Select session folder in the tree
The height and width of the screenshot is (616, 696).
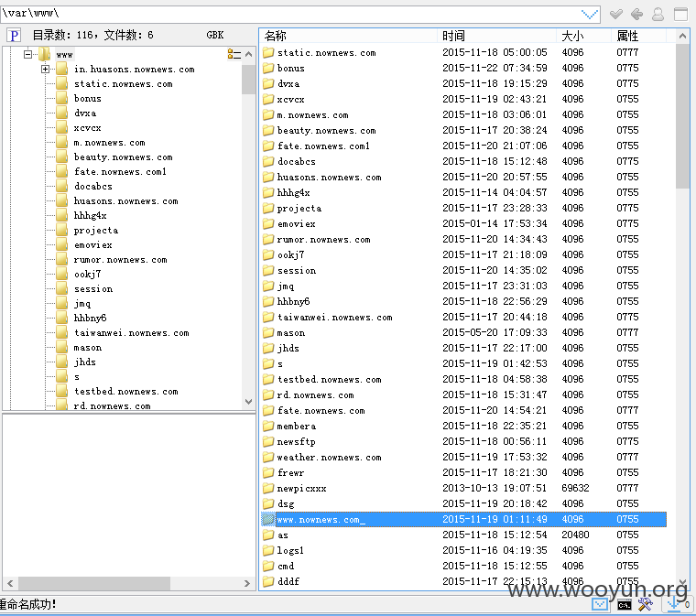pyautogui.click(x=93, y=288)
